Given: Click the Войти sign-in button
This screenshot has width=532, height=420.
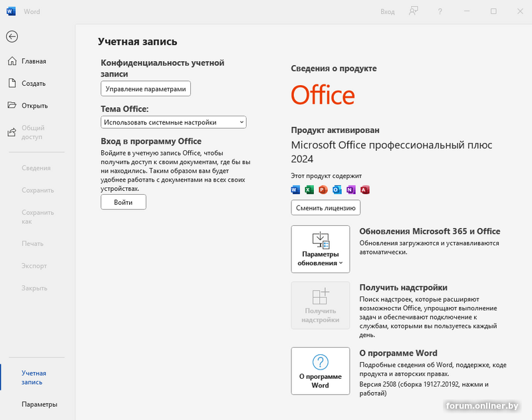Looking at the screenshot, I should pyautogui.click(x=123, y=202).
